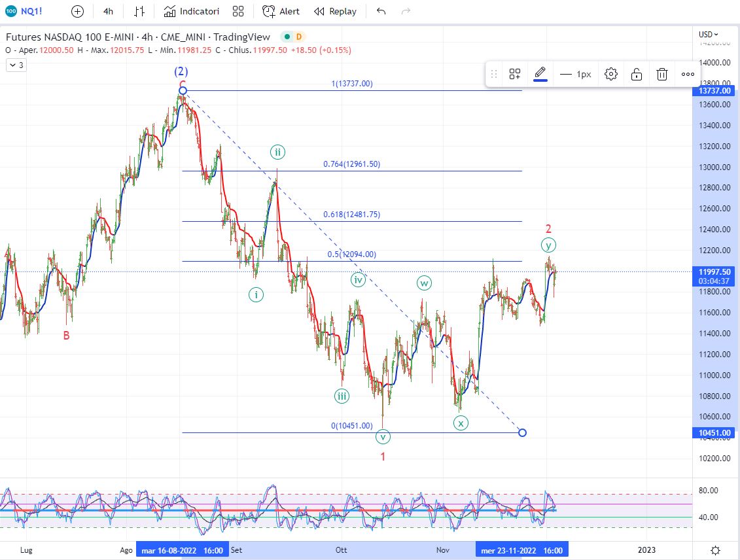Select the start date marker mar 16-08-2022
The width and height of the screenshot is (740, 560).
(182, 550)
